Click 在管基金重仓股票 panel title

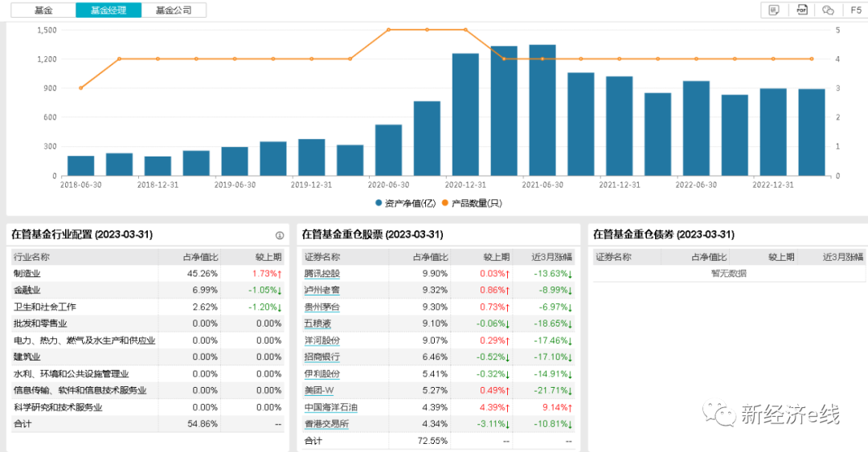pos(372,234)
